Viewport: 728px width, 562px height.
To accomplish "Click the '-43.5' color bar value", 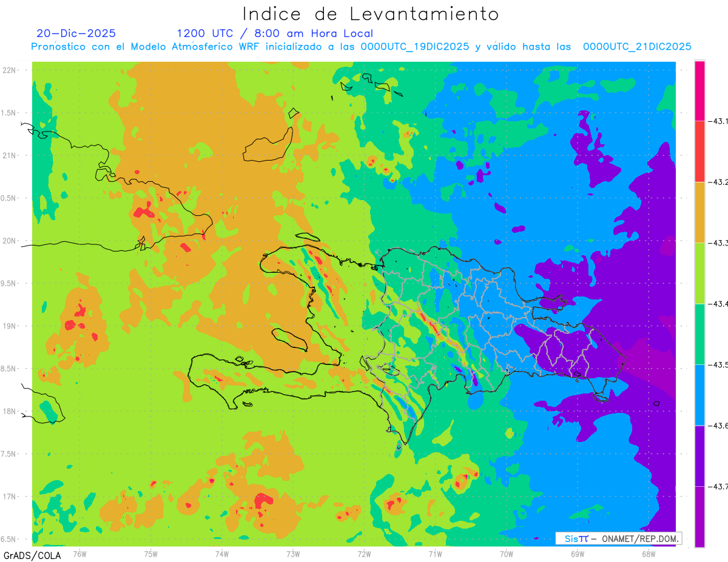I will (718, 365).
